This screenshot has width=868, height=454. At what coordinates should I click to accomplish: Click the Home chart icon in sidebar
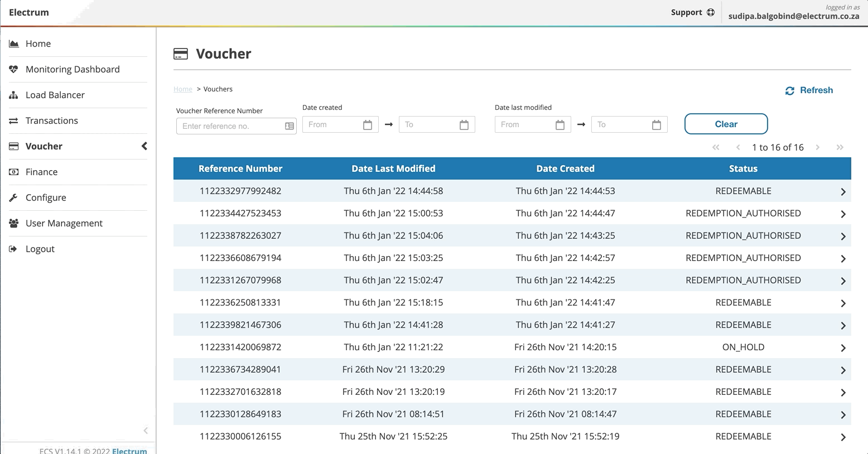pos(14,44)
